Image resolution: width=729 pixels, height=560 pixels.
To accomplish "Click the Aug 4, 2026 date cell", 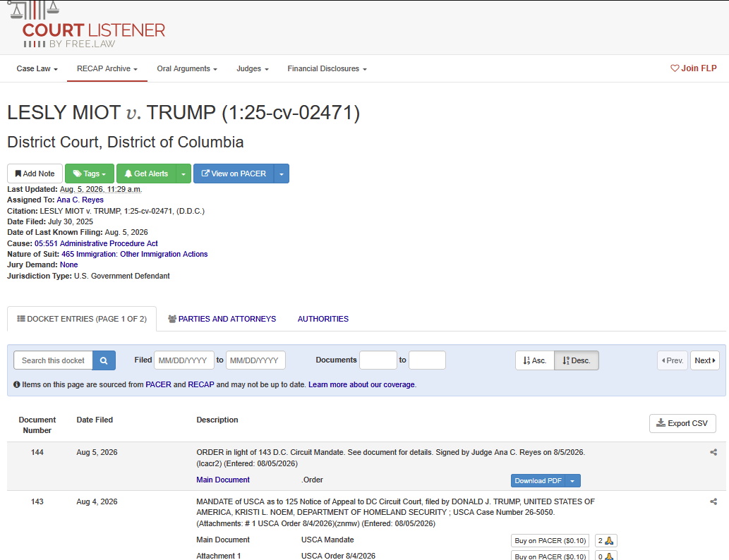I will 97,501.
